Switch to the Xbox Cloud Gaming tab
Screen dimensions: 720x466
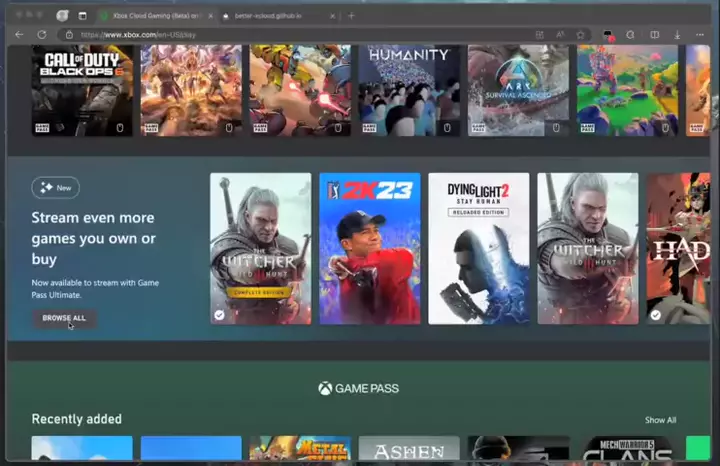pos(150,16)
